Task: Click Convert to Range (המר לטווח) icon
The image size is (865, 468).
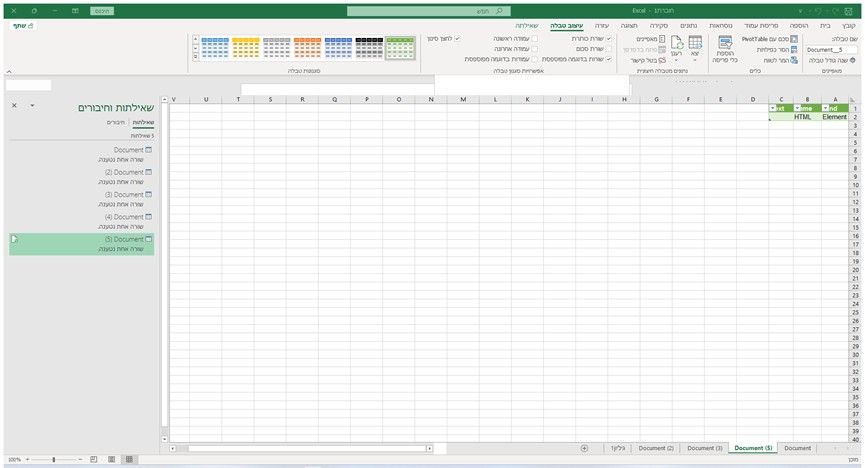Action: pyautogui.click(x=794, y=60)
